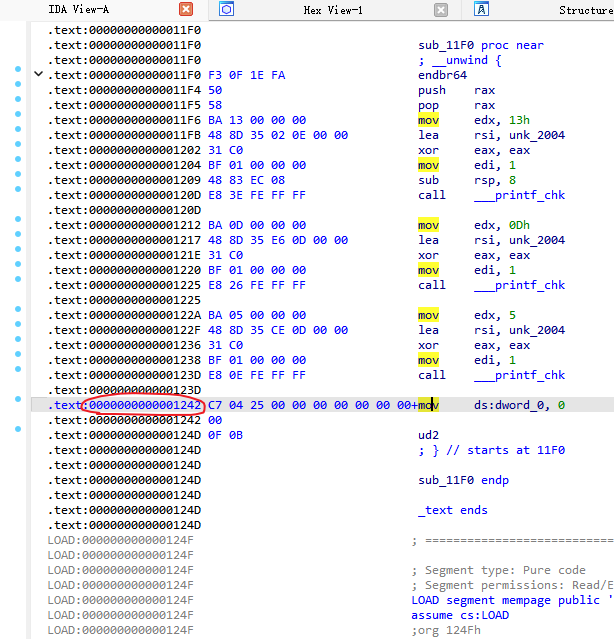The height and width of the screenshot is (639, 614).
Task: Close the Hex View-1 tab
Action: [x=441, y=10]
